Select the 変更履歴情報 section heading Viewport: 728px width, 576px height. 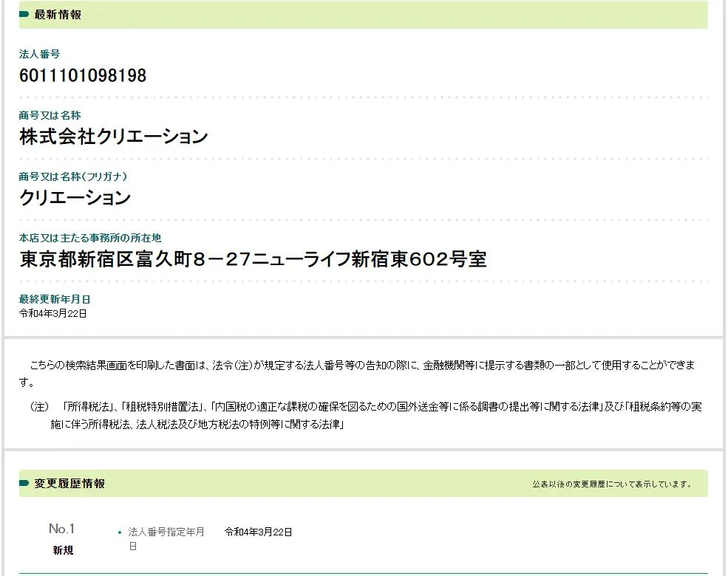(69, 484)
